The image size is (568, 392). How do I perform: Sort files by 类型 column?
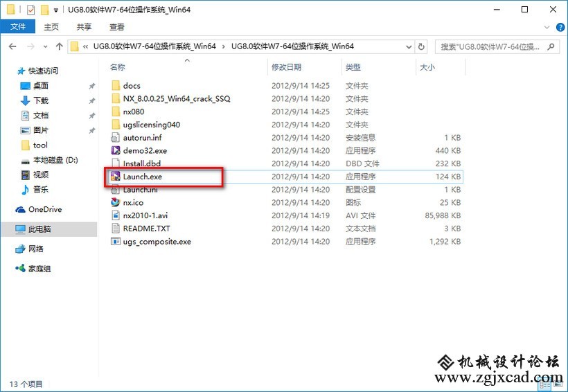[353, 67]
